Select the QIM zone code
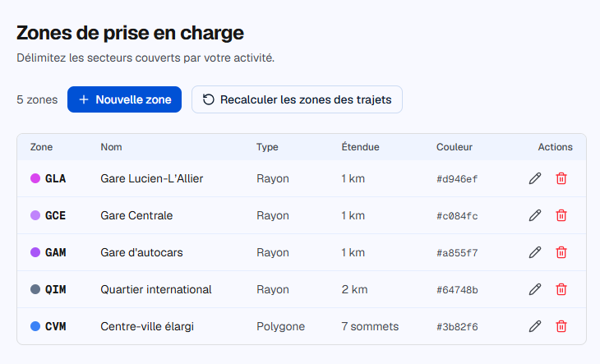The image size is (600, 364). [56, 289]
